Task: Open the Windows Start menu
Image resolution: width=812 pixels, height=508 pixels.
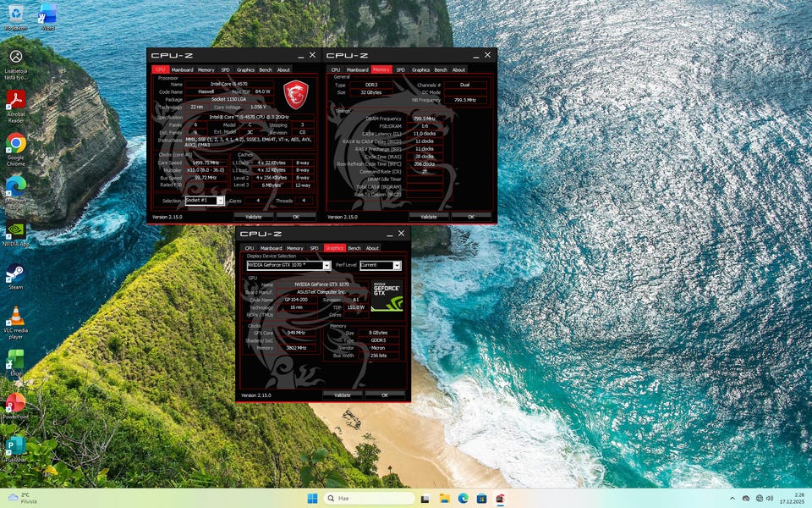Action: (x=312, y=498)
